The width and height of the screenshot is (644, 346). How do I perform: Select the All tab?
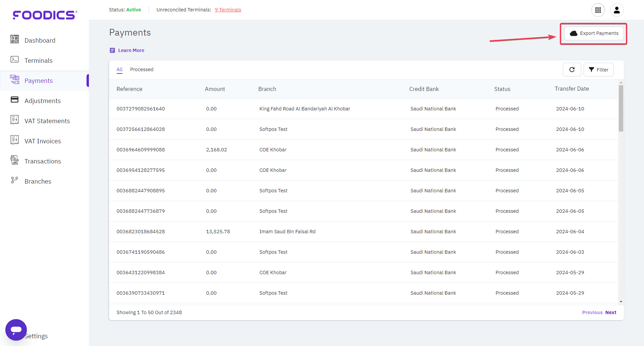(119, 69)
